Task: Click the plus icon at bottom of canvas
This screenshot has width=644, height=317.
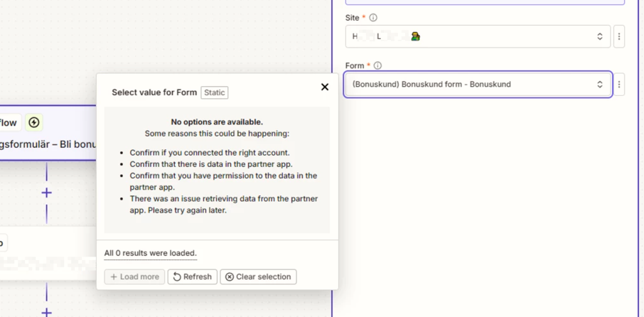Action: coord(47,311)
